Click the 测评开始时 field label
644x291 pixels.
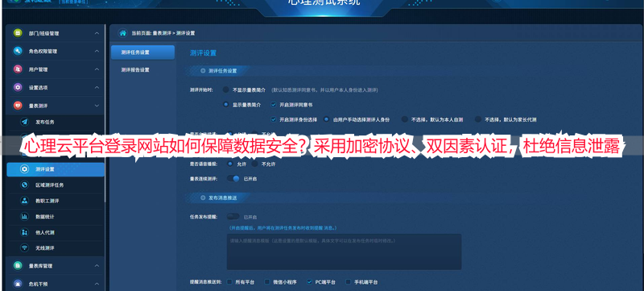pyautogui.click(x=201, y=89)
